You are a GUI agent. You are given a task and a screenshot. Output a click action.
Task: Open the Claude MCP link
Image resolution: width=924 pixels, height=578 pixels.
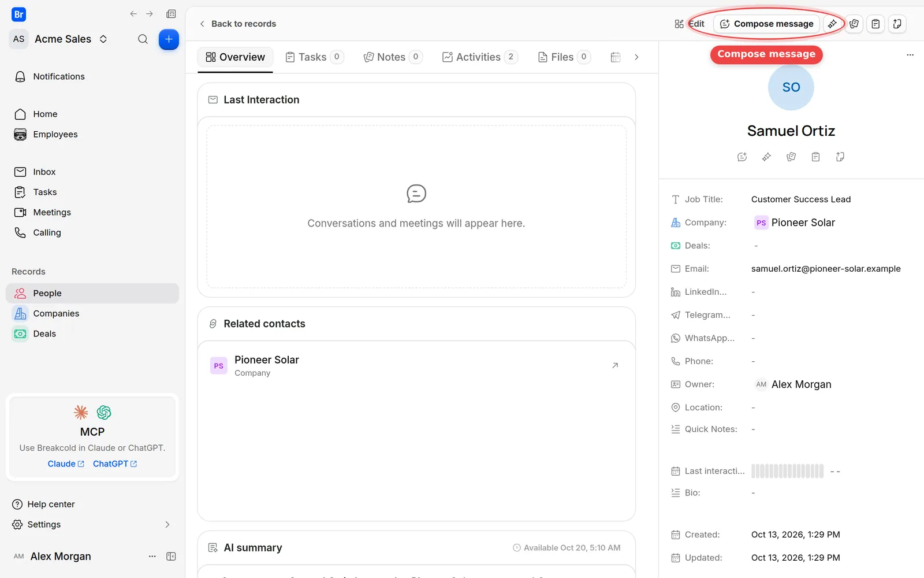(x=66, y=464)
